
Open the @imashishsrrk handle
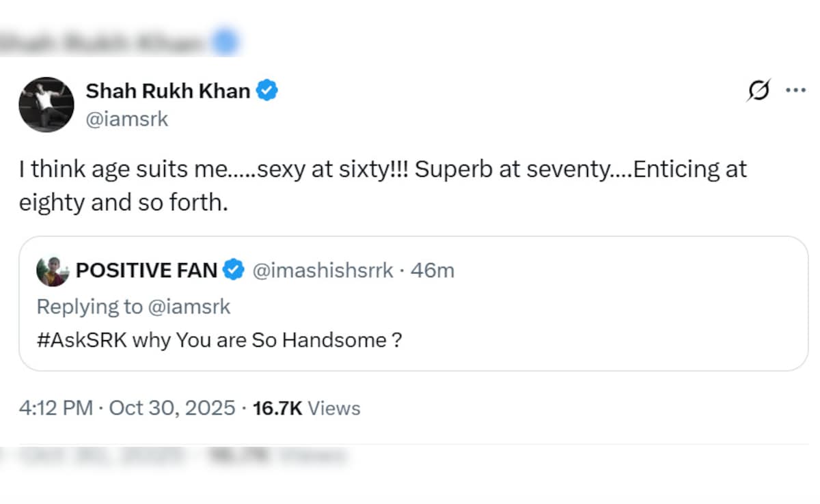point(323,271)
